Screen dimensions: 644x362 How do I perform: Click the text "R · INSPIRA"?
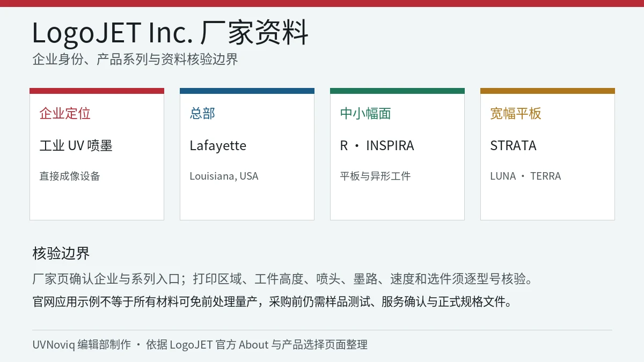[377, 145]
